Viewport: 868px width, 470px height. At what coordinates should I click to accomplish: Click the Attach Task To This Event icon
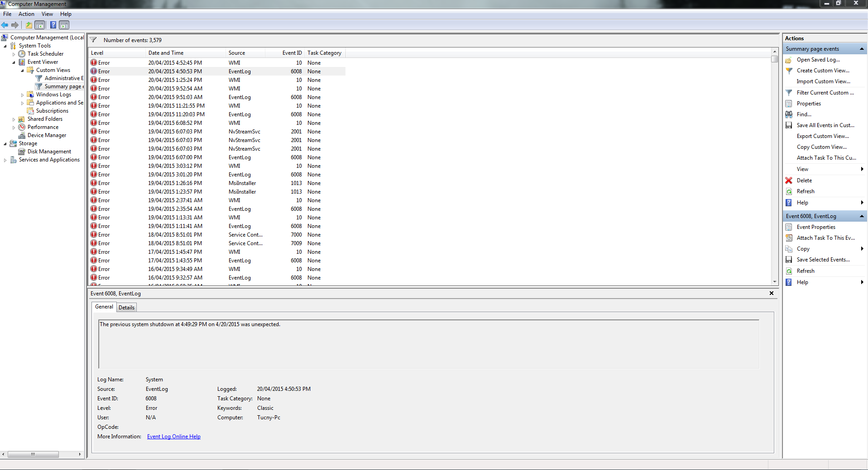789,238
